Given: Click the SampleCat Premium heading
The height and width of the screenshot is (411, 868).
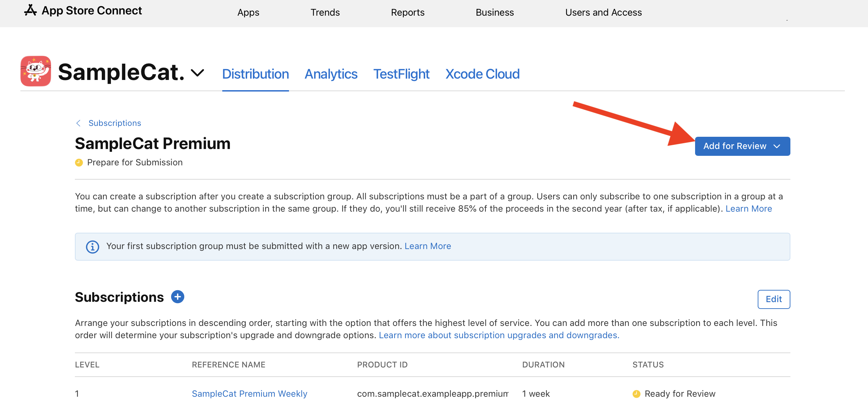Looking at the screenshot, I should [x=153, y=144].
